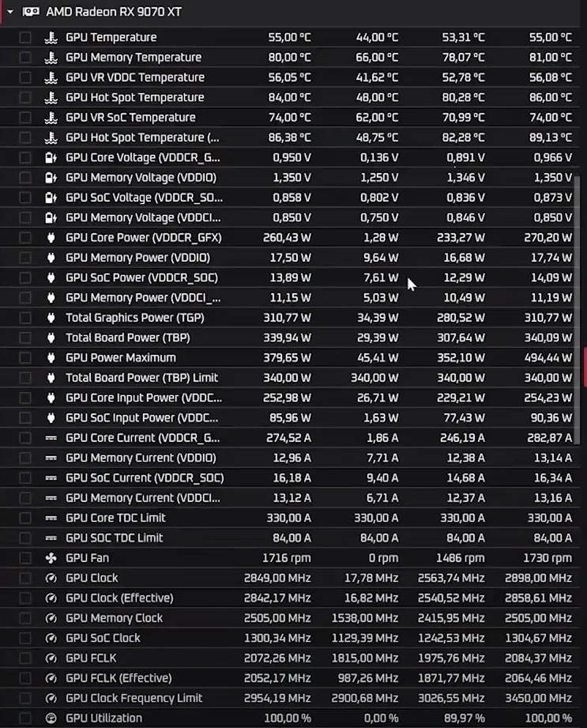
Task: Select the GPU Core Input Power label
Action: pos(144,398)
